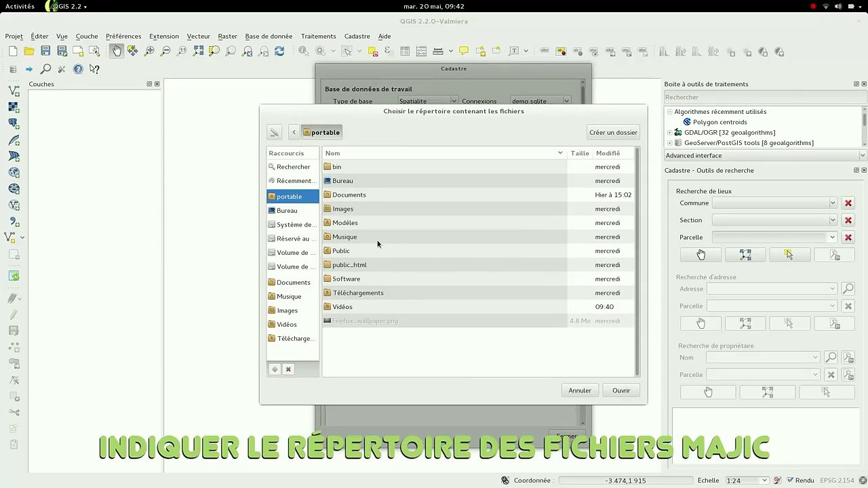
Task: Open the Raster menu
Action: click(228, 37)
